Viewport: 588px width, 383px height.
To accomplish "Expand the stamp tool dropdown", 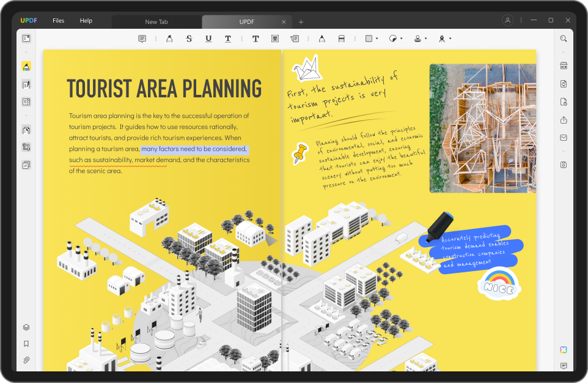I will [x=426, y=39].
